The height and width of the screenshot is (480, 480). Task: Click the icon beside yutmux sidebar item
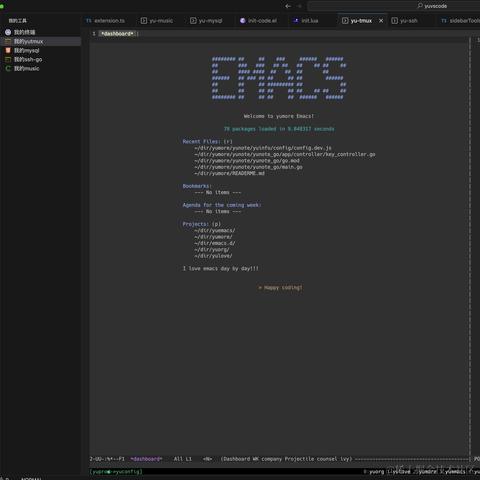click(8, 41)
